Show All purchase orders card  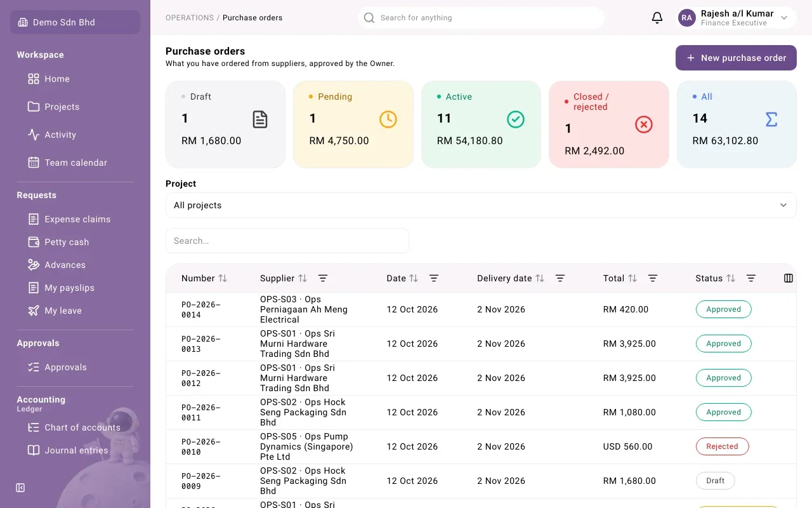click(x=737, y=124)
